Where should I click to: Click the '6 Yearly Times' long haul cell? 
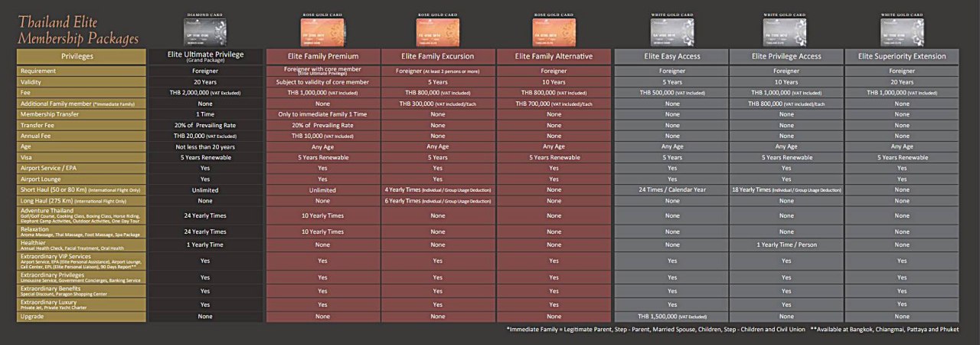437,200
